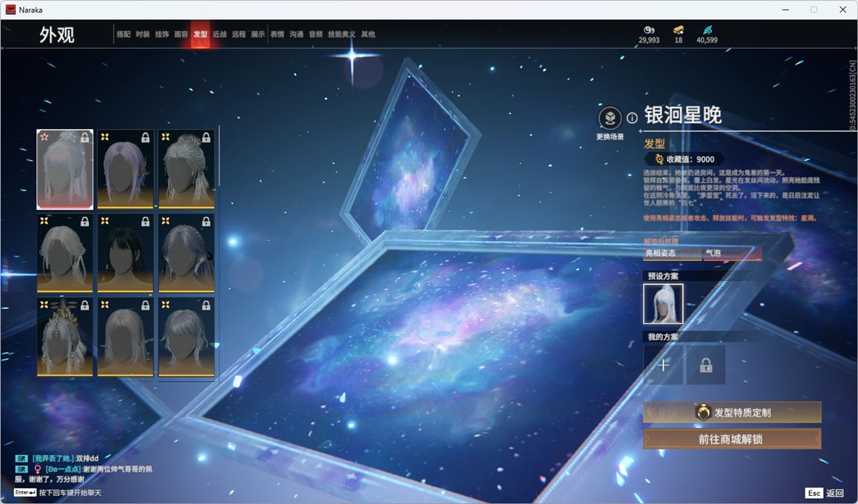Click the 收藏值: 9000 text
Viewport: 858px width, 504px height.
pos(690,159)
